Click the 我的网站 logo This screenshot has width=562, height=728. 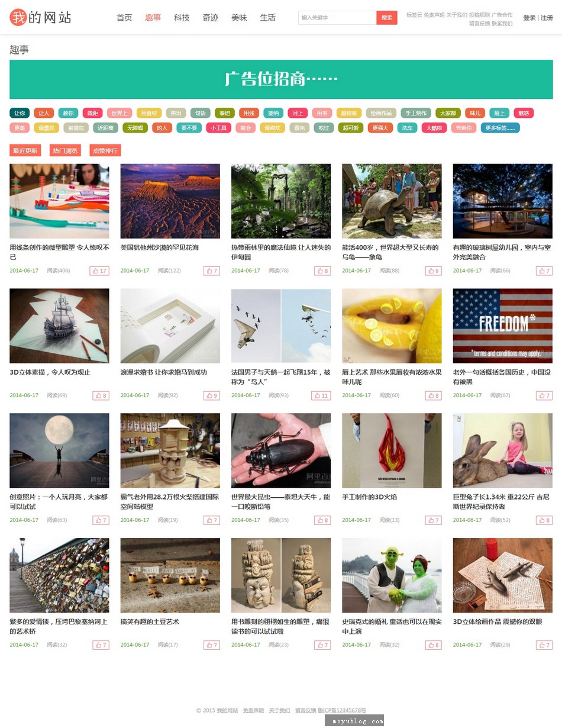[x=40, y=17]
